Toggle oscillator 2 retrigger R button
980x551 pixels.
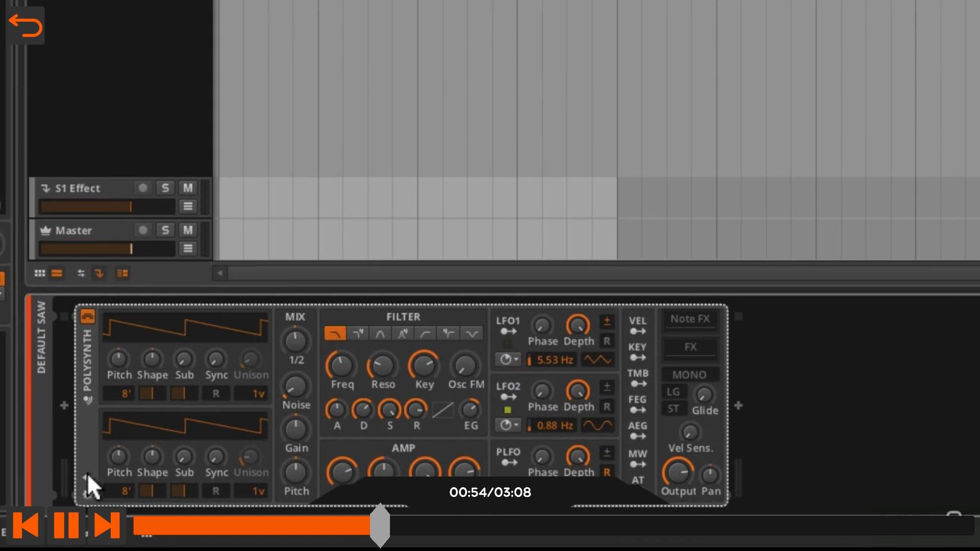(x=216, y=491)
